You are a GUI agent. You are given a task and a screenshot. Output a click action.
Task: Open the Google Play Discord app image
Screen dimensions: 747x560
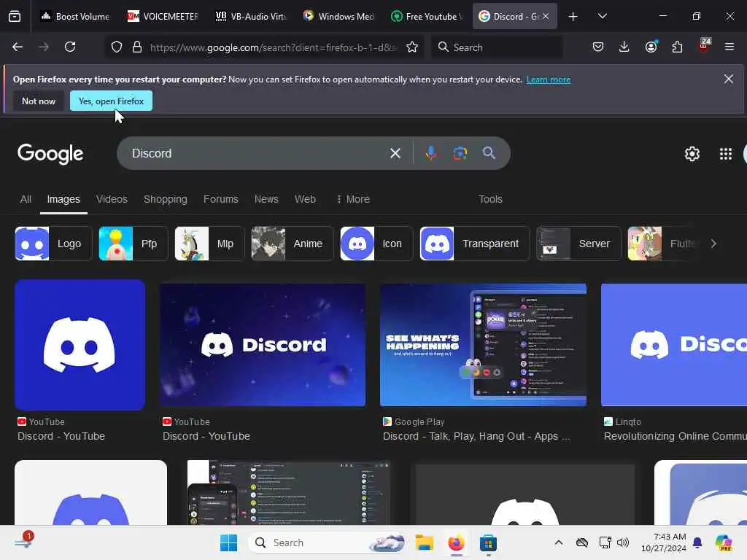coord(483,345)
